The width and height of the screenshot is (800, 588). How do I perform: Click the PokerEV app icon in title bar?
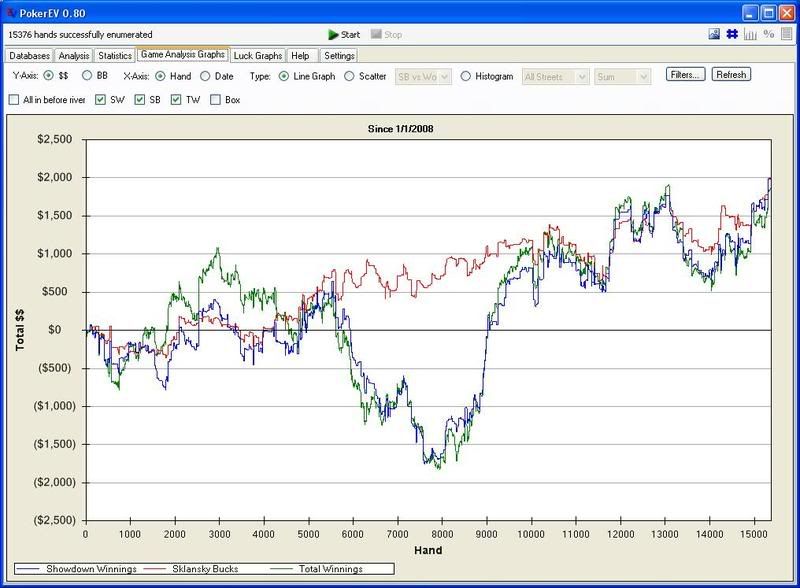click(x=11, y=12)
